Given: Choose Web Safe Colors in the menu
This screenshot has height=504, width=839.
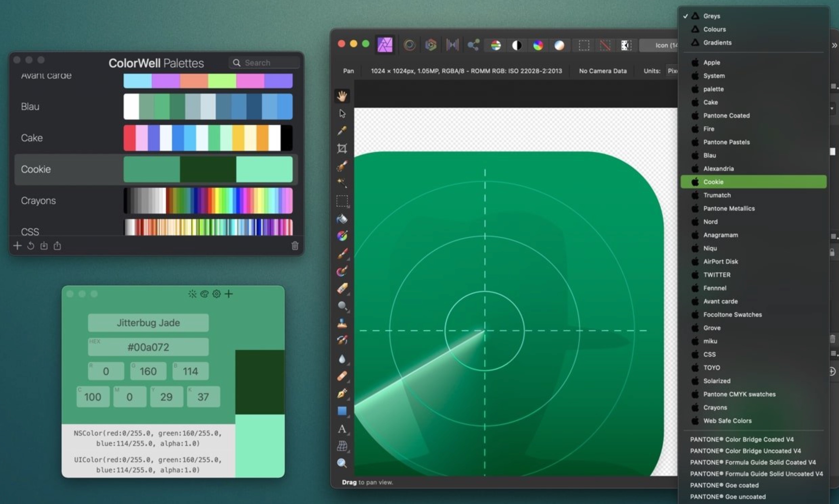Looking at the screenshot, I should click(x=754, y=421).
